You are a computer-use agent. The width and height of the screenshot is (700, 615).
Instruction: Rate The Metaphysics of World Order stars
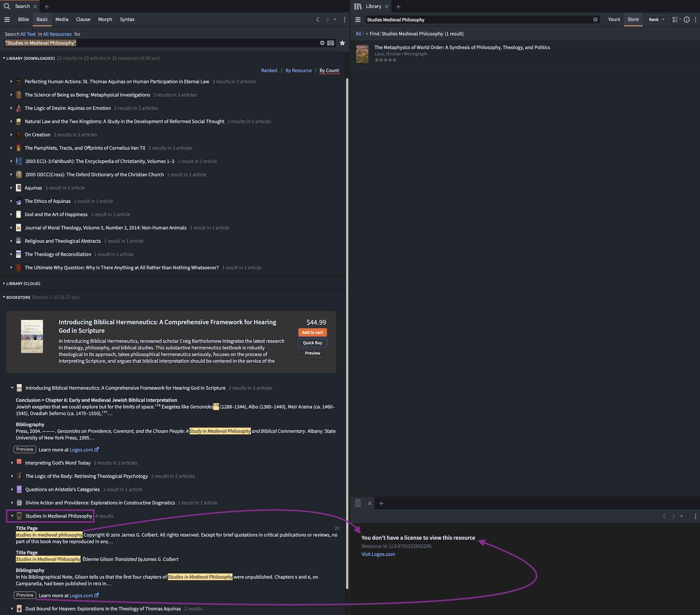(x=385, y=60)
